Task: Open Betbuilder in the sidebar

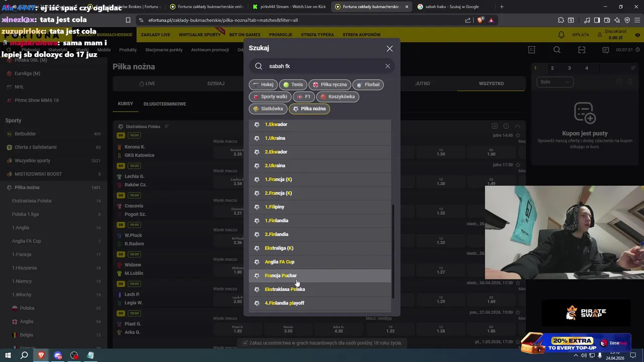Action: click(x=53, y=134)
